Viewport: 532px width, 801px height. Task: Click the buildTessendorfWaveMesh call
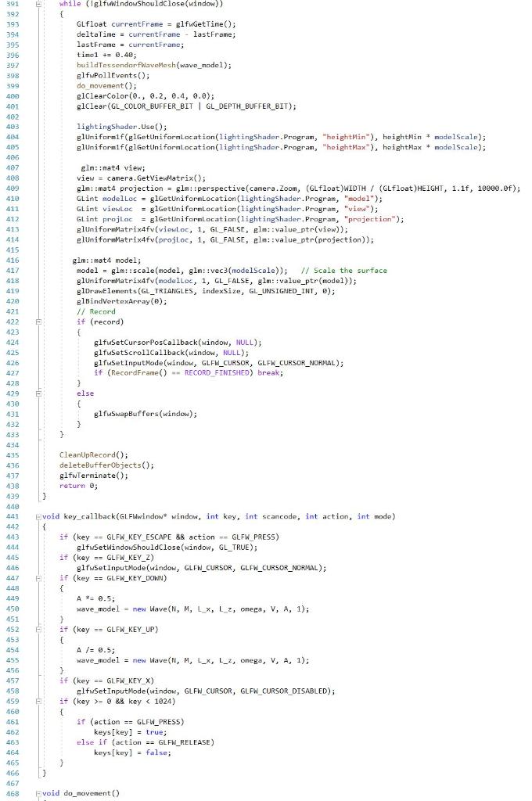coord(154,65)
